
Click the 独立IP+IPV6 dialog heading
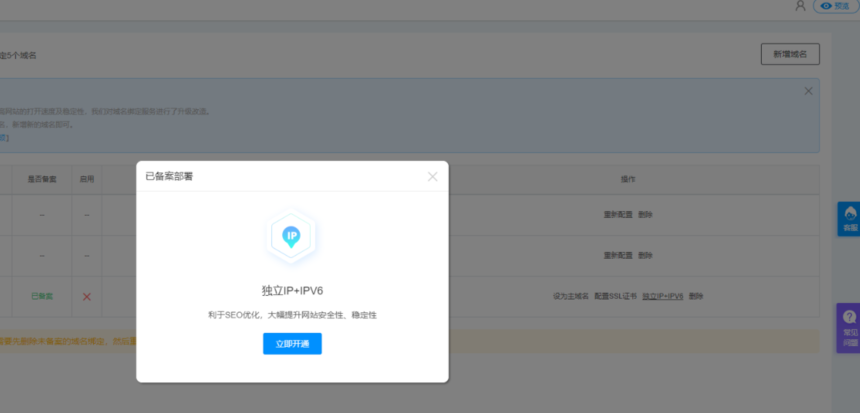(292, 291)
